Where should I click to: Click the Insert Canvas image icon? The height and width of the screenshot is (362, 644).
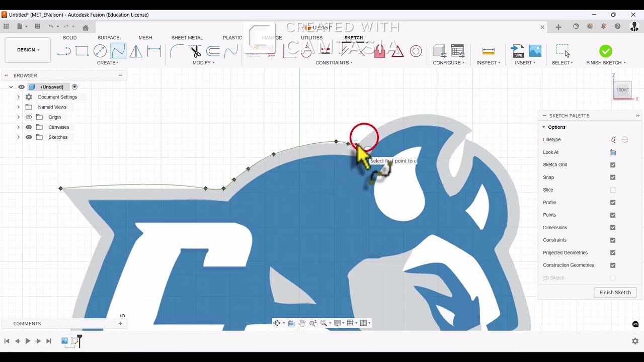535,51
